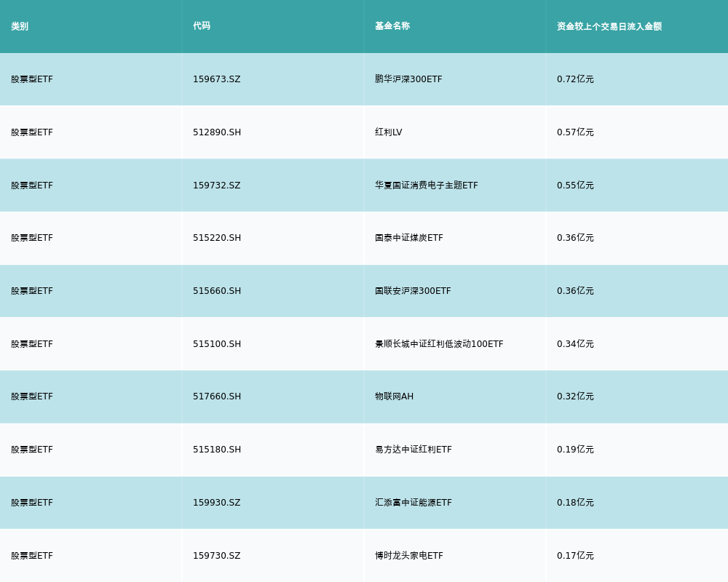Click the 0.32亿元 amount

click(x=575, y=396)
